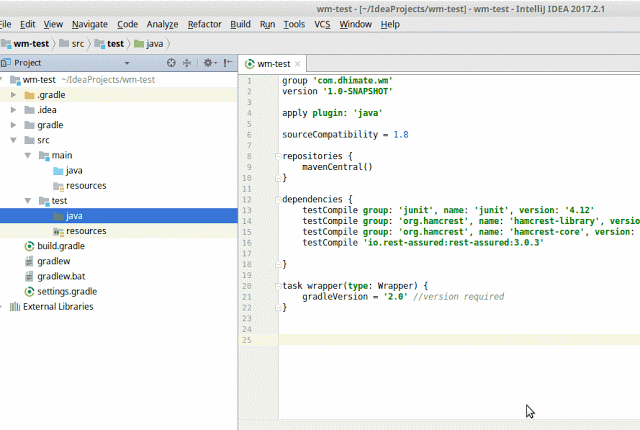Click the wm-test module icon in tree root
The height and width of the screenshot is (430, 640).
tap(15, 80)
